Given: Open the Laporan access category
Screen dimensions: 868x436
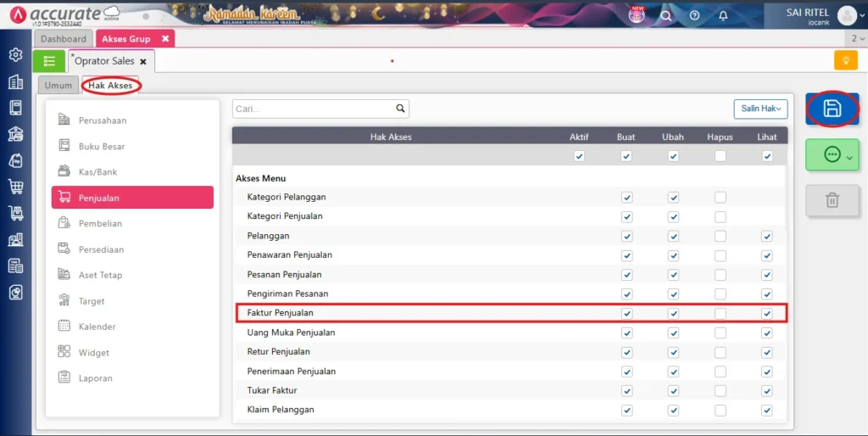Looking at the screenshot, I should click(95, 378).
